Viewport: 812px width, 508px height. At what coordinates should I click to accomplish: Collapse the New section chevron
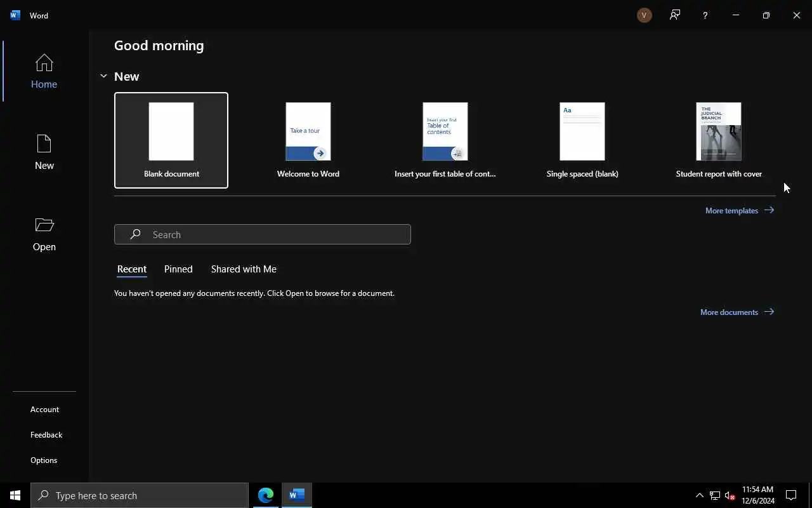(103, 76)
